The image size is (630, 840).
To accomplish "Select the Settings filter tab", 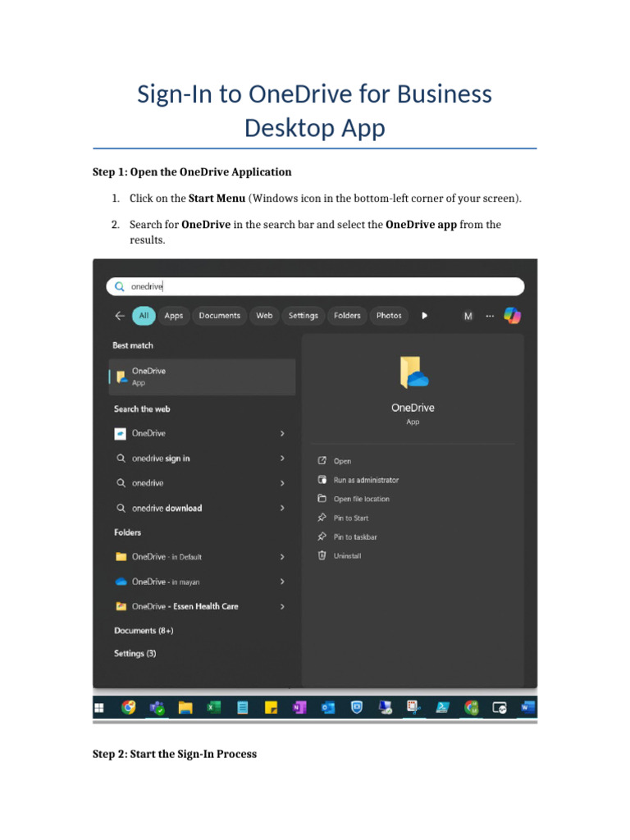I will [304, 316].
